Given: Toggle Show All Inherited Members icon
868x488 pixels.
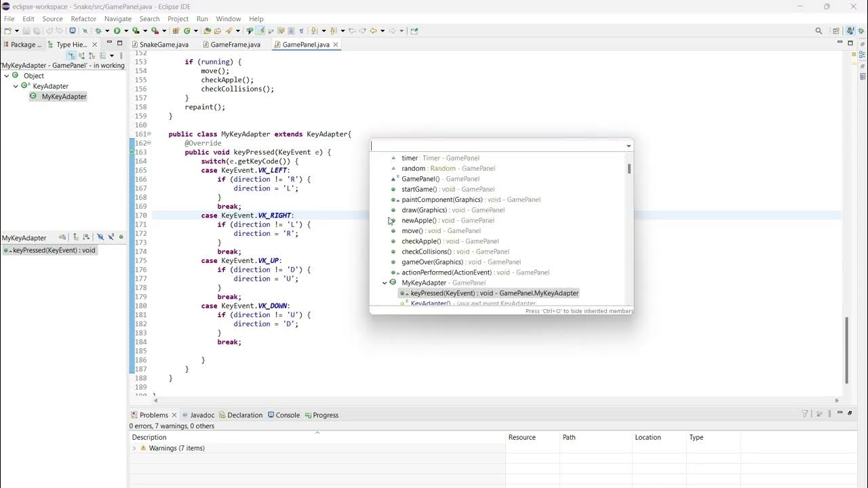Looking at the screenshot, I should [75, 237].
